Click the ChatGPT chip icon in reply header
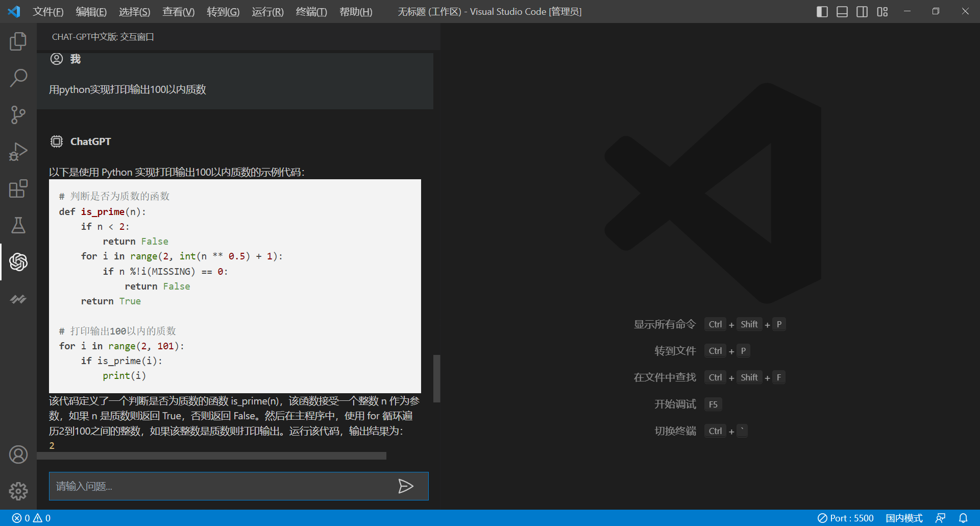This screenshot has width=980, height=526. [x=57, y=141]
